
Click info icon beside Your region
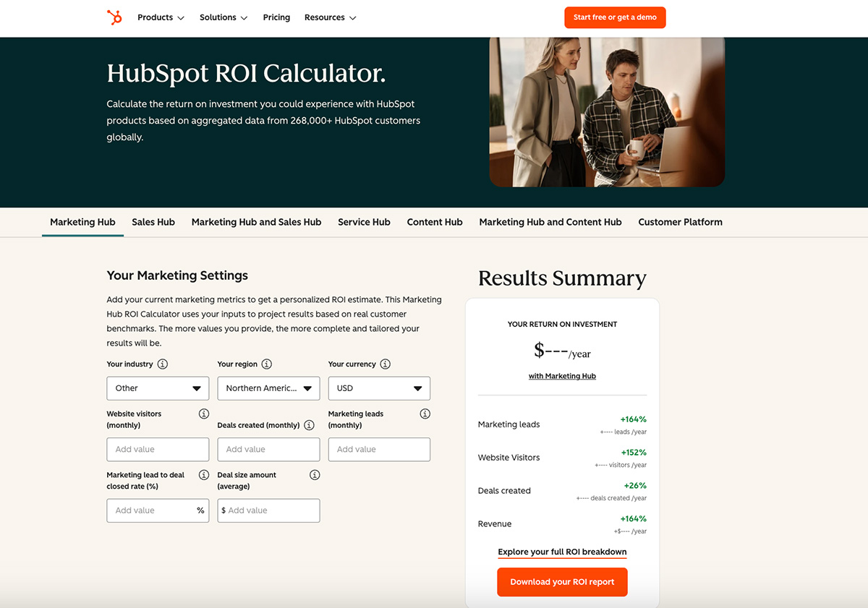[x=267, y=364]
